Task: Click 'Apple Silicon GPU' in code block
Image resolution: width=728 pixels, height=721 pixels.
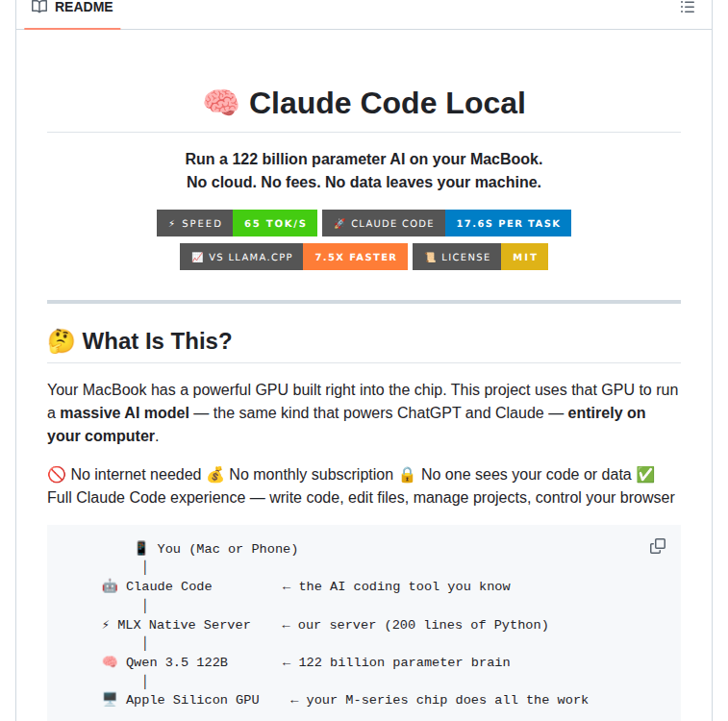Action: pos(192,700)
